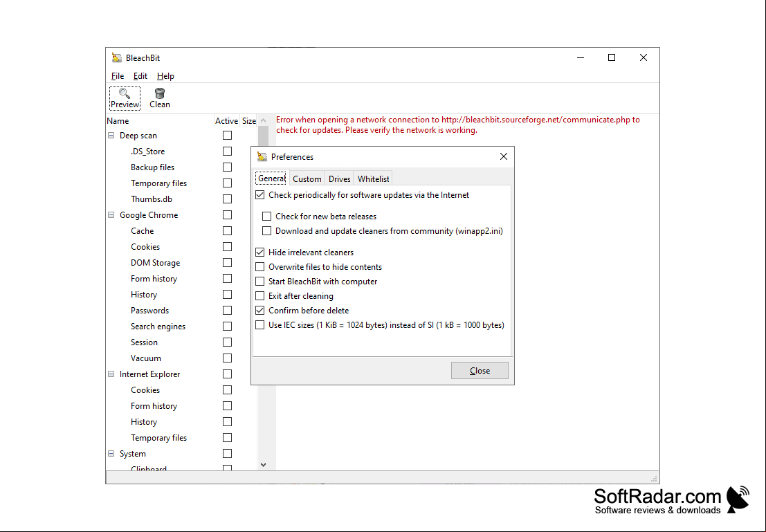Image resolution: width=766 pixels, height=532 pixels.
Task: Click the Active column header
Action: pyautogui.click(x=227, y=120)
